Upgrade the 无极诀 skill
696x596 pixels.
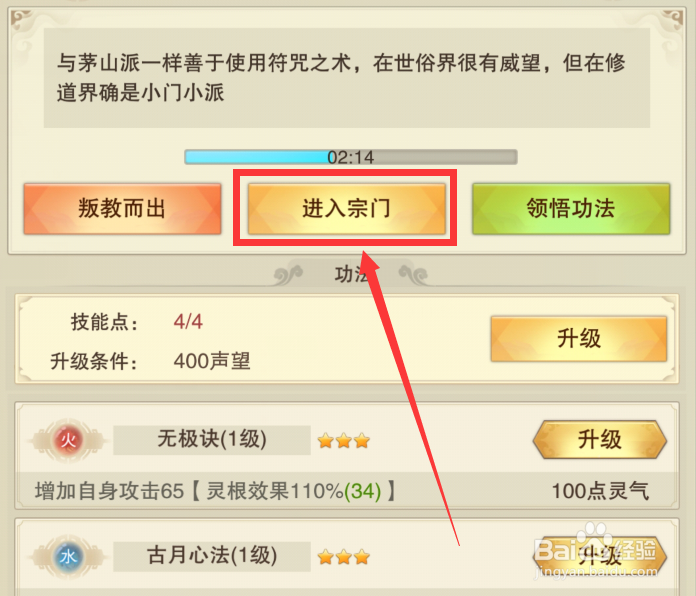coord(600,440)
